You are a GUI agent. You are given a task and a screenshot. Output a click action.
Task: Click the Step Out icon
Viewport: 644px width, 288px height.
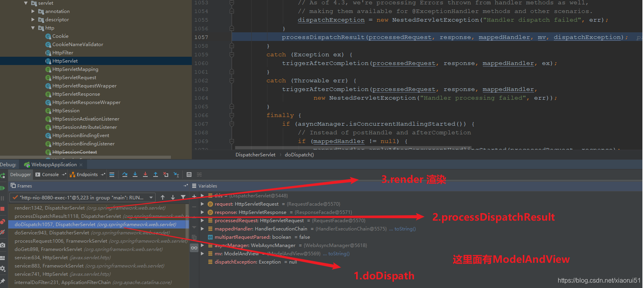pos(156,175)
